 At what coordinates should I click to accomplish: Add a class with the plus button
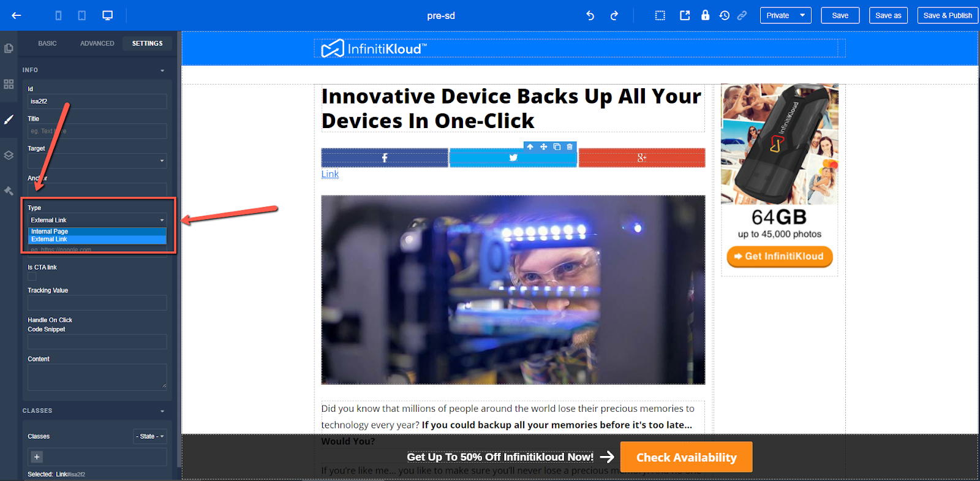37,457
